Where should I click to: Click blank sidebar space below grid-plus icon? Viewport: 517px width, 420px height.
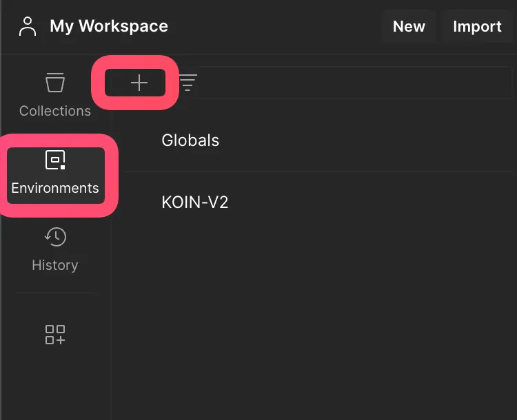[x=55, y=386]
